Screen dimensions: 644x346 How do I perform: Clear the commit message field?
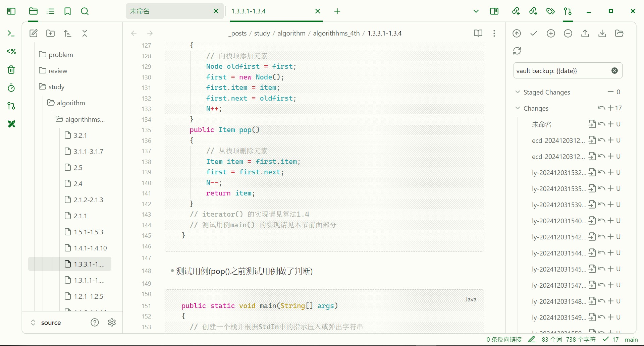pos(615,70)
